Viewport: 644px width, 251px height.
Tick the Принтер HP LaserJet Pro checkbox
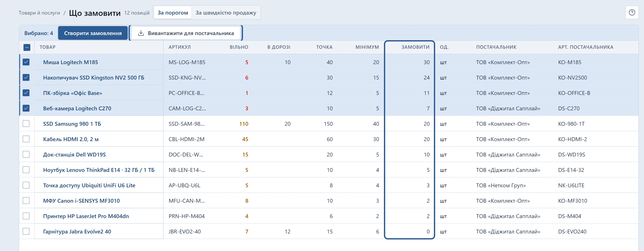point(26,216)
